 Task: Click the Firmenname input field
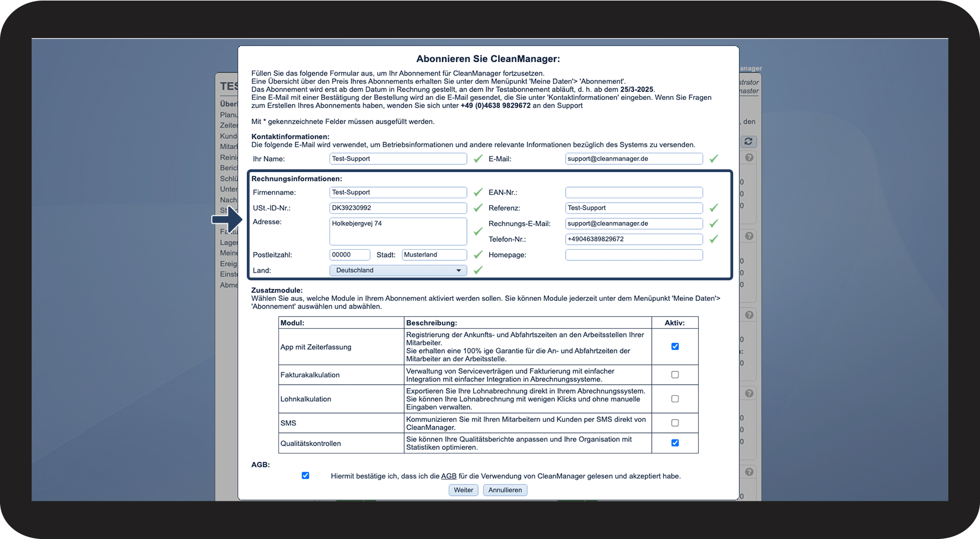[398, 193]
